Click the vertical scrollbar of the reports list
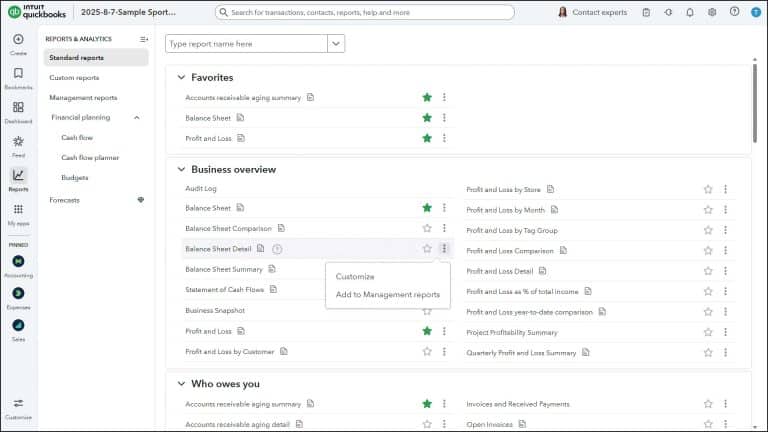 point(755,101)
